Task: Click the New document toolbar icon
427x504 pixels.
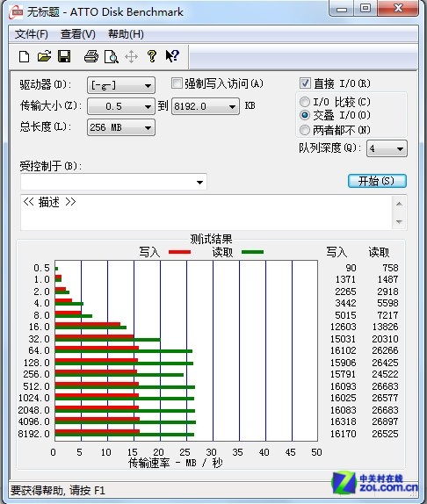Action: 24,56
